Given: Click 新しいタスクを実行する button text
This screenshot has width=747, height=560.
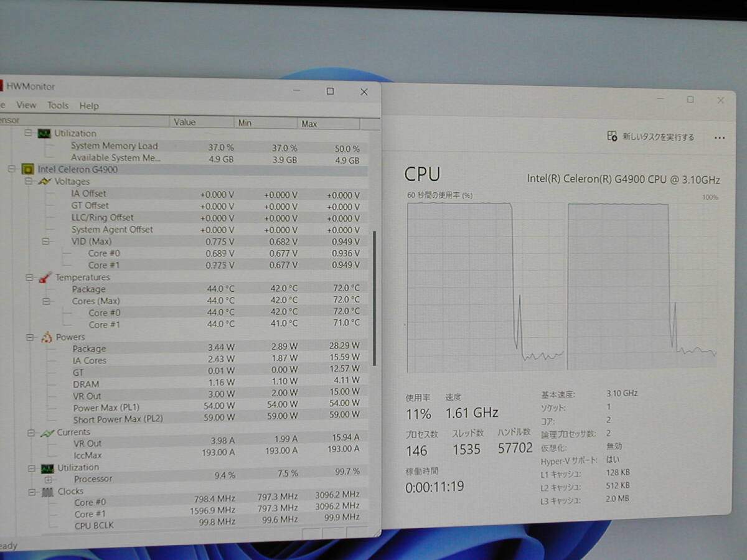Looking at the screenshot, I should pyautogui.click(x=659, y=137).
